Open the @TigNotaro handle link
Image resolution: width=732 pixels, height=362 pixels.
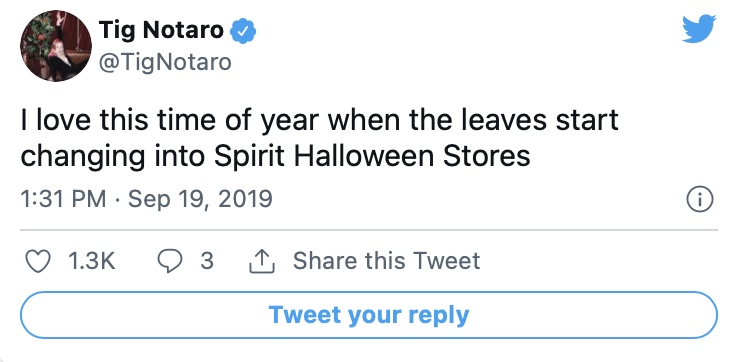pyautogui.click(x=165, y=62)
